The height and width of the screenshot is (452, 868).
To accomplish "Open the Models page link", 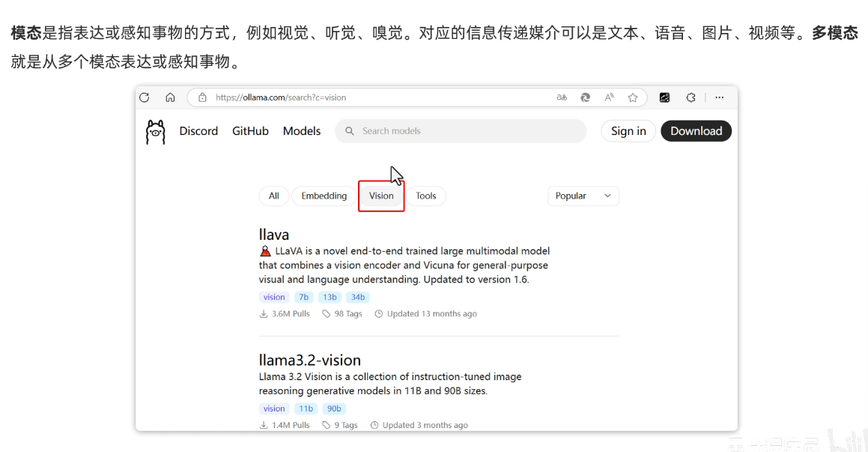I will tap(302, 131).
